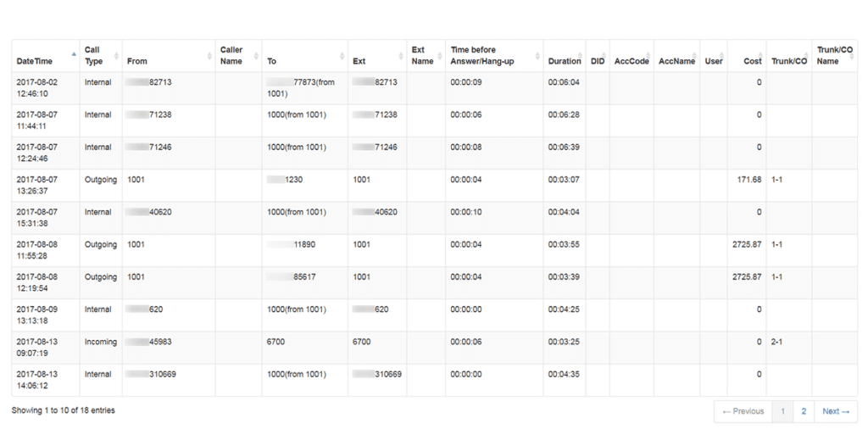
Task: Click the Trunk/CO Name column header
Action: pos(834,55)
